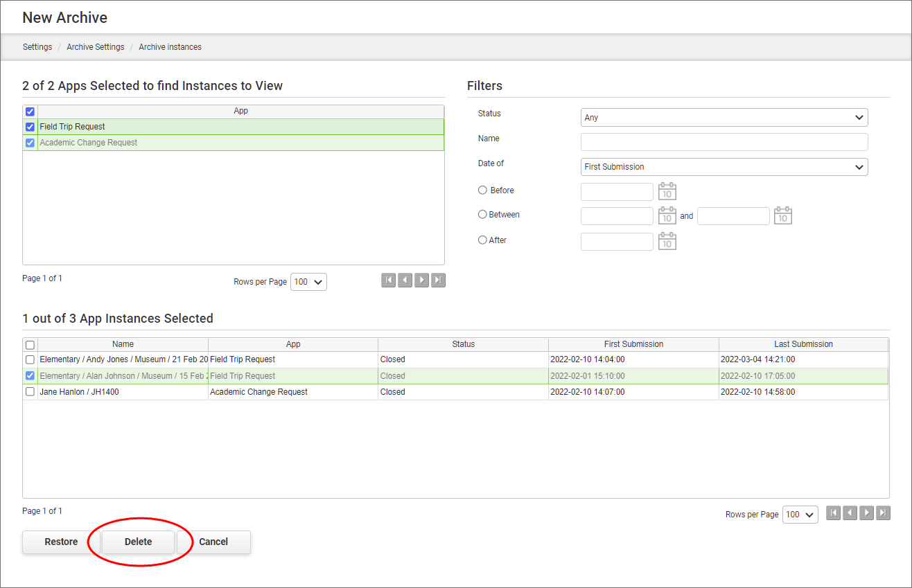Go to next page of Apps list
The image size is (912, 588).
(x=421, y=280)
